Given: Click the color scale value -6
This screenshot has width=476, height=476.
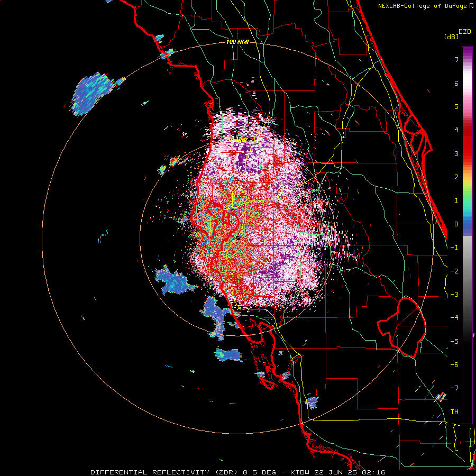Looking at the screenshot, I should pyautogui.click(x=454, y=365).
